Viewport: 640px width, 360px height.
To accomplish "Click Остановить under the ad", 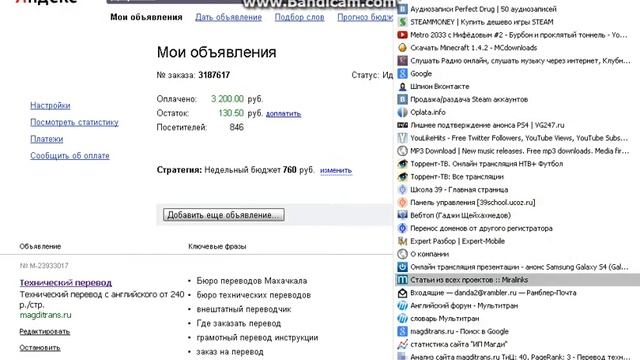I will (x=40, y=348).
